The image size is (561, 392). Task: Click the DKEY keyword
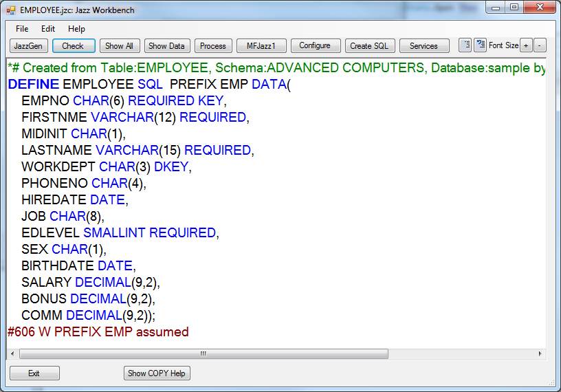pos(171,166)
